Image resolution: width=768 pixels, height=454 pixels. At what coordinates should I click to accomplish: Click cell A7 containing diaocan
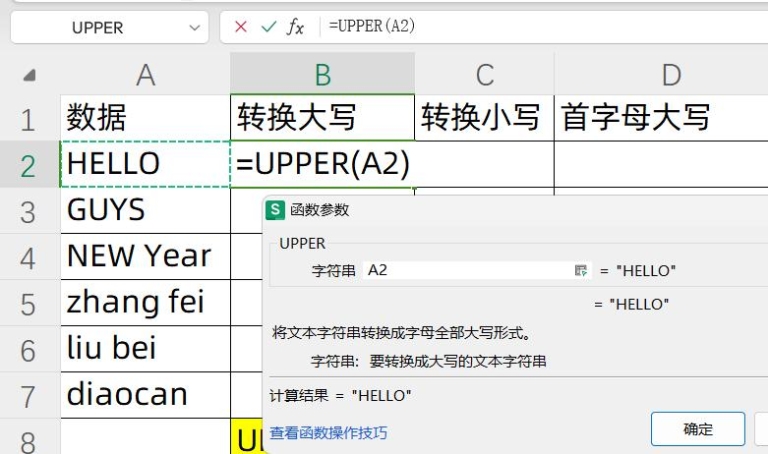pyautogui.click(x=145, y=395)
